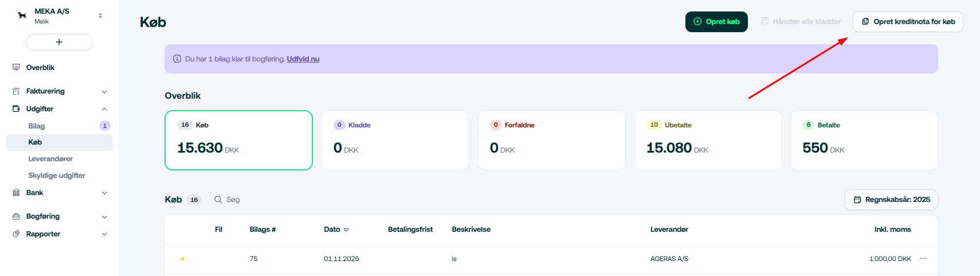980x276 pixels.
Task: Click the Overblik monitor icon in sidebar
Action: pos(16,68)
